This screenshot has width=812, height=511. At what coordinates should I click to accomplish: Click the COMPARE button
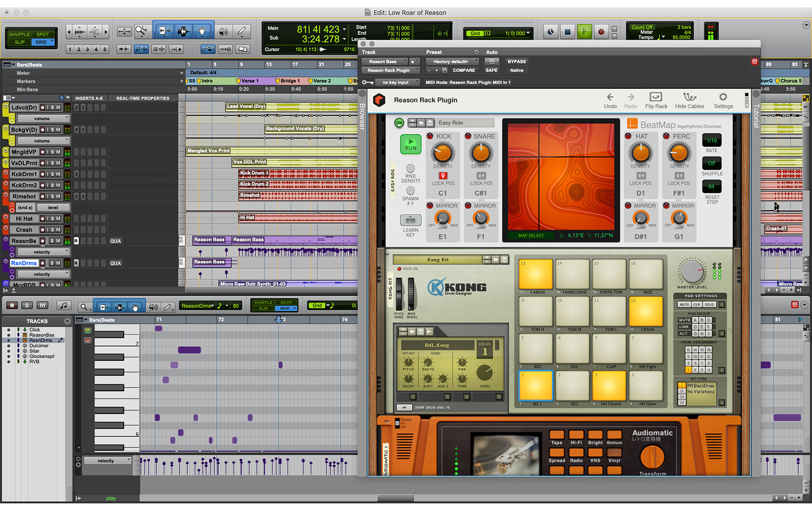463,70
